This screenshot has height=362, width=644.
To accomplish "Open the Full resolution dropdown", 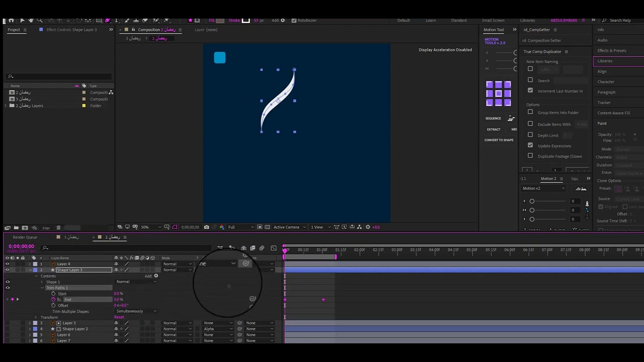I will pos(241,227).
